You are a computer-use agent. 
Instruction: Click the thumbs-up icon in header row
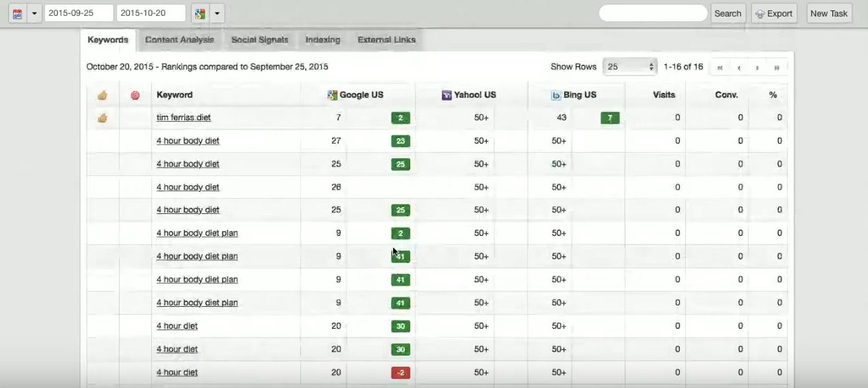point(102,95)
